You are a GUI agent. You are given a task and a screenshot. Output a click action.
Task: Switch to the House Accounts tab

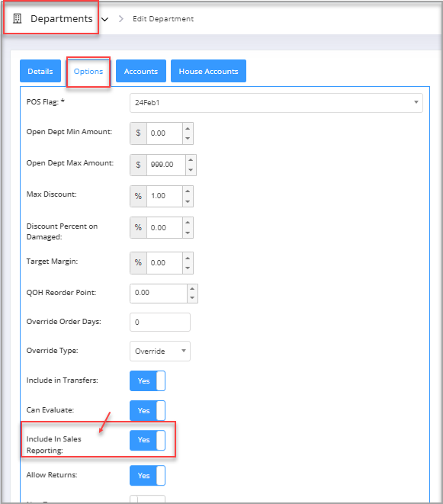coord(208,71)
